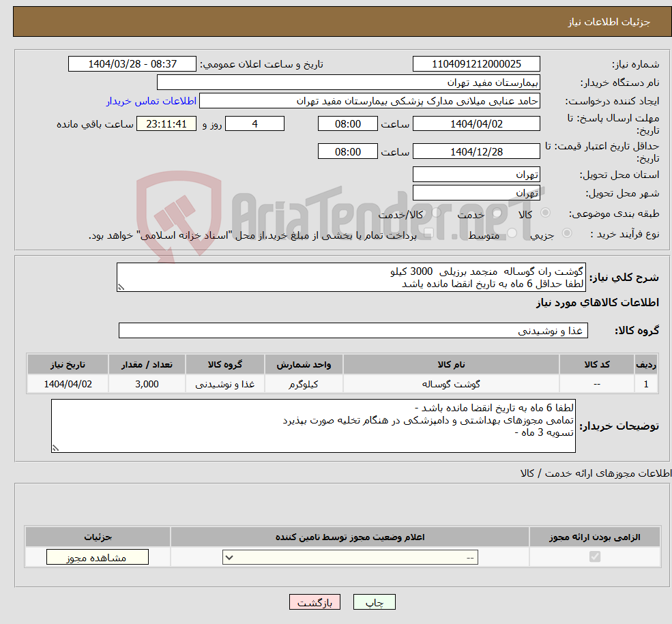Click the buyer name field بیمارستان مفید تهران
This screenshot has height=624, width=672.
(349, 83)
